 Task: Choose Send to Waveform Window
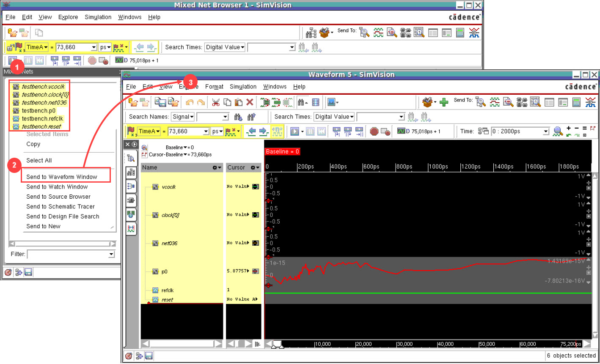62,177
